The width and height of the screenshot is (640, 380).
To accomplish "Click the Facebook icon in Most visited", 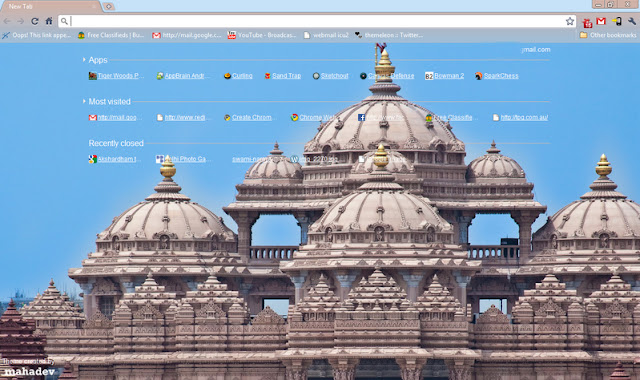I will click(361, 118).
